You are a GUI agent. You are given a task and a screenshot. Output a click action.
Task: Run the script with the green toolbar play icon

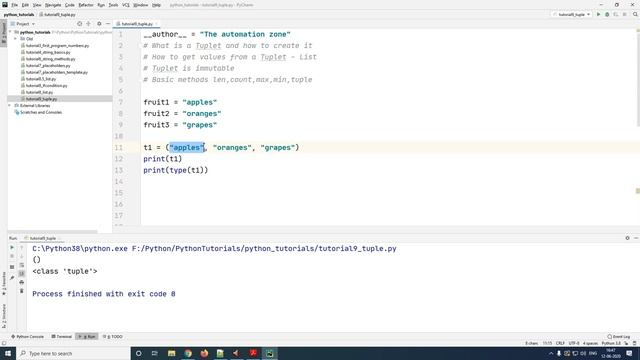coord(598,14)
